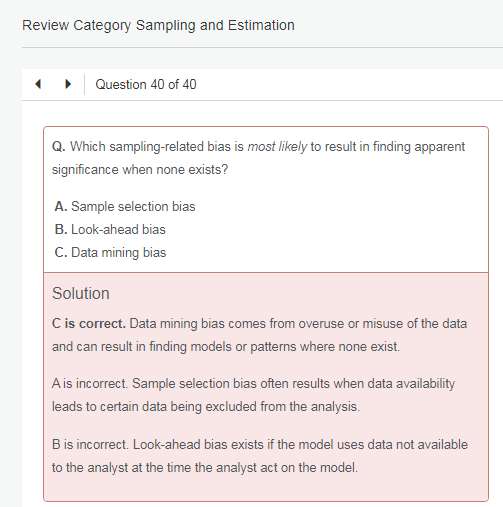Click the bold letter 'A.' option marker
The image size is (503, 507).
click(61, 207)
